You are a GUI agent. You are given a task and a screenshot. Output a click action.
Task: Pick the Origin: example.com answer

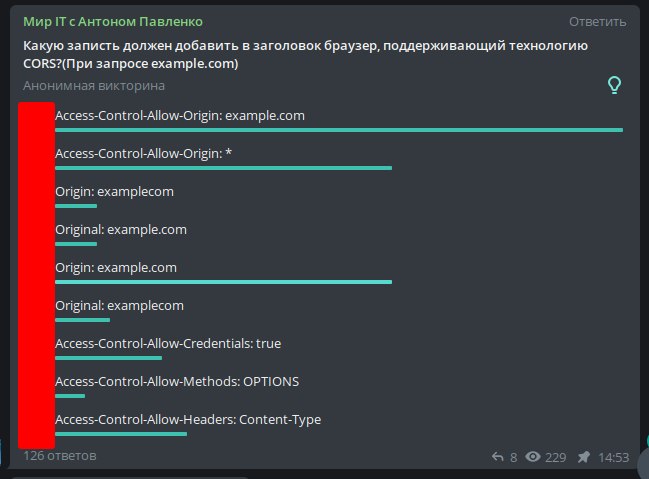[x=116, y=268]
